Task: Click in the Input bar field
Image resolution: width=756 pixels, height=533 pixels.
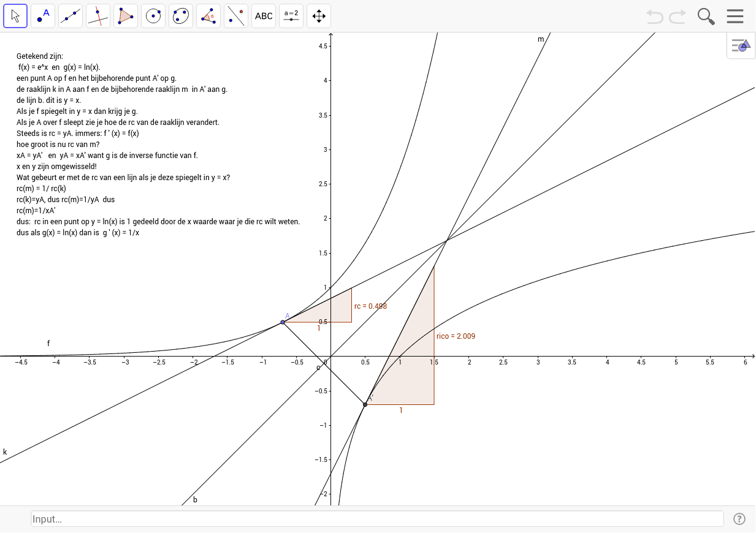Action: coord(377,519)
